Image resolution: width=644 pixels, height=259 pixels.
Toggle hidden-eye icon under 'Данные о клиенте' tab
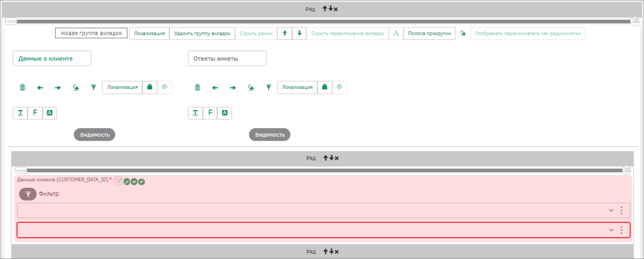164,87
